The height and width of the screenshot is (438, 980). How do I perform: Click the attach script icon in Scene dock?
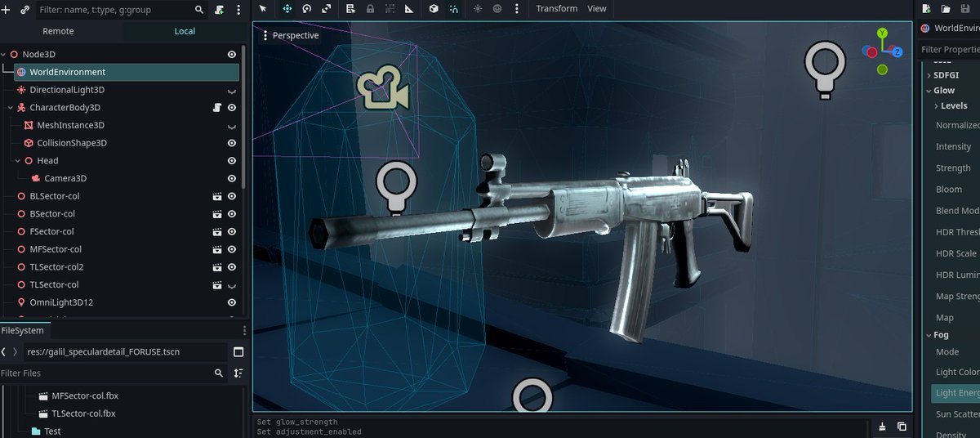(x=220, y=10)
